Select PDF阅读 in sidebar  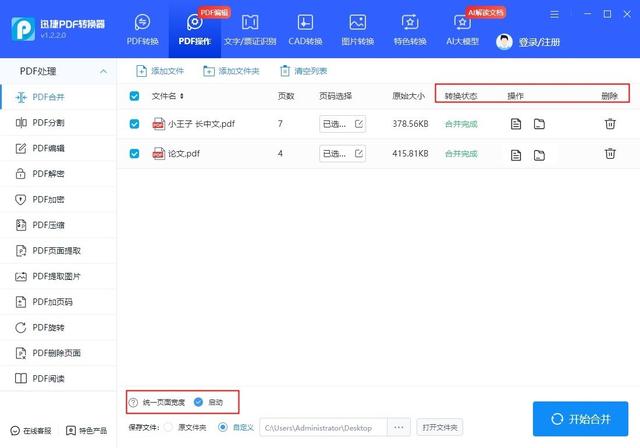[58, 379]
